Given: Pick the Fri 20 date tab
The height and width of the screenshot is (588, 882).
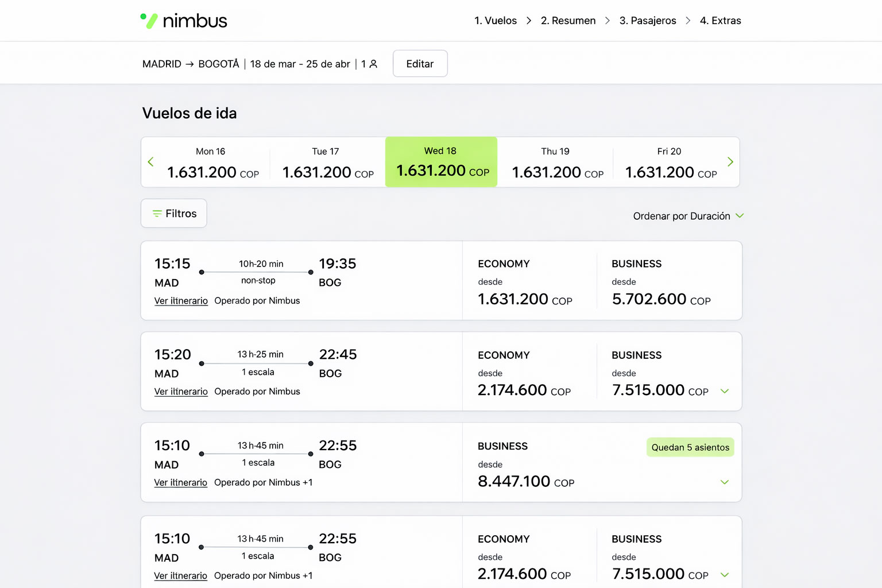Looking at the screenshot, I should point(670,163).
